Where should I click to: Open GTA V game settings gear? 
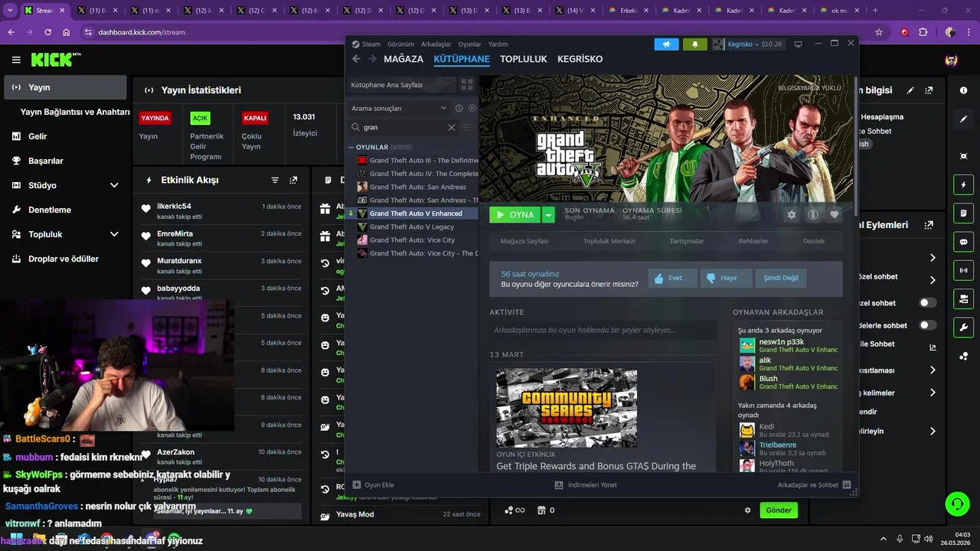[x=792, y=215]
